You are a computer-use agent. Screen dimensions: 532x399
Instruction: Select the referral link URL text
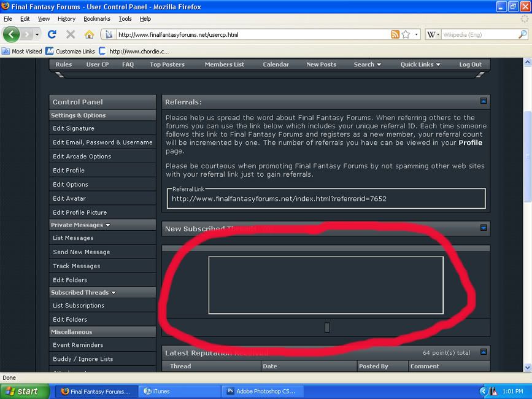pos(279,198)
